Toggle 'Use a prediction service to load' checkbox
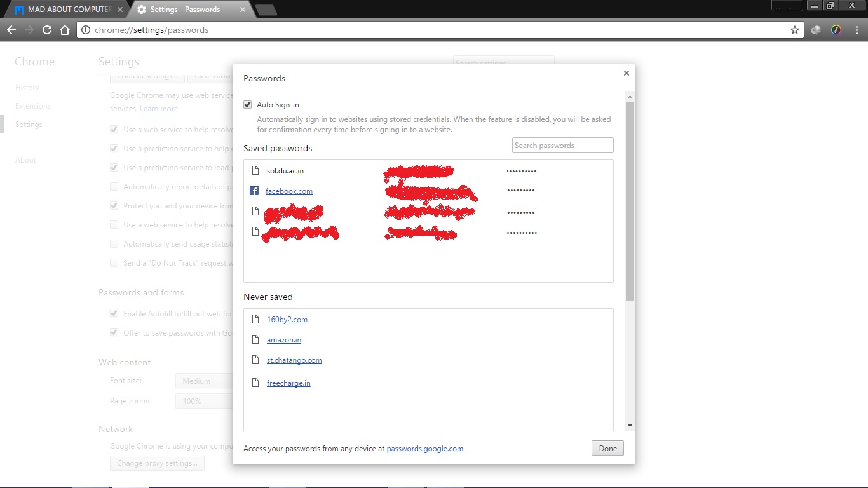Screen dimensions: 868x488 (114, 167)
